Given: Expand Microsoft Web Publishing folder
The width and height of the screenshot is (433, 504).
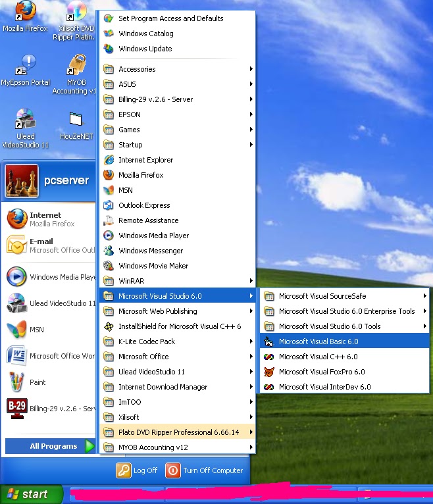Looking at the screenshot, I should [x=178, y=311].
